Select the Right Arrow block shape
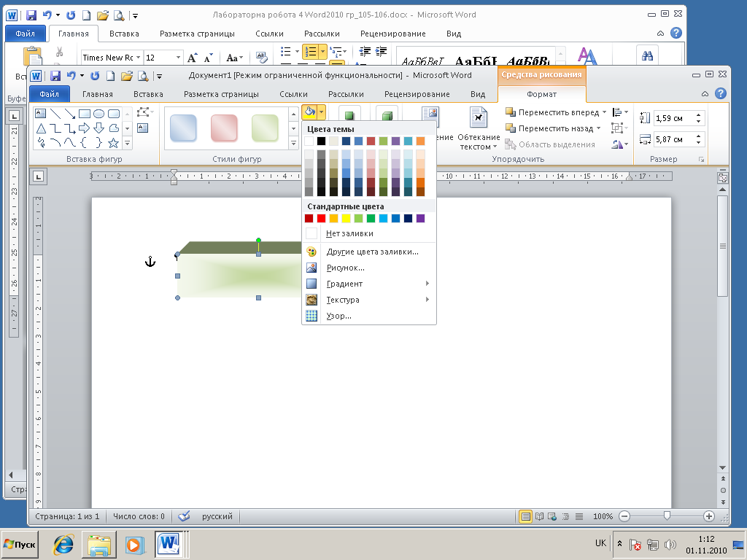This screenshot has height=560, width=747. pyautogui.click(x=85, y=128)
